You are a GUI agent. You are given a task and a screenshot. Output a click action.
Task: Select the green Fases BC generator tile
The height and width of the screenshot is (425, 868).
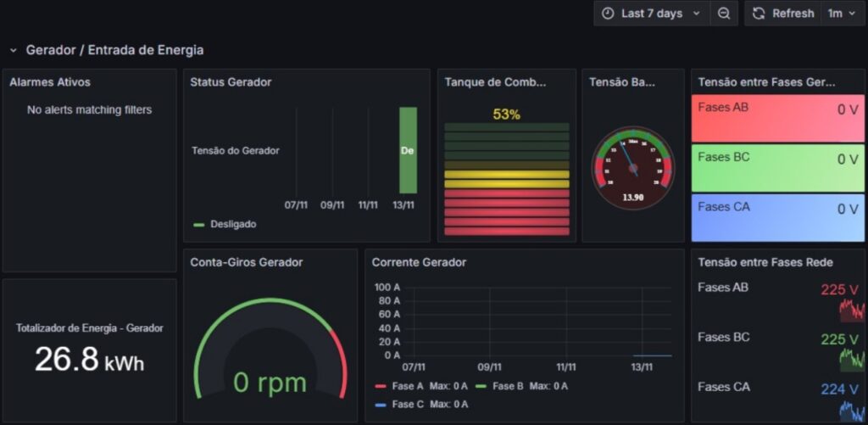pyautogui.click(x=777, y=167)
